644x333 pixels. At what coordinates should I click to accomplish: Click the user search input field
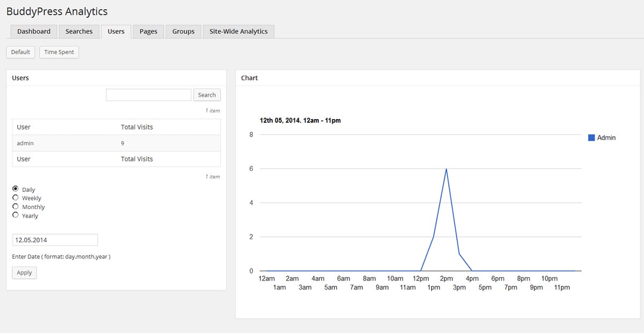pos(149,95)
